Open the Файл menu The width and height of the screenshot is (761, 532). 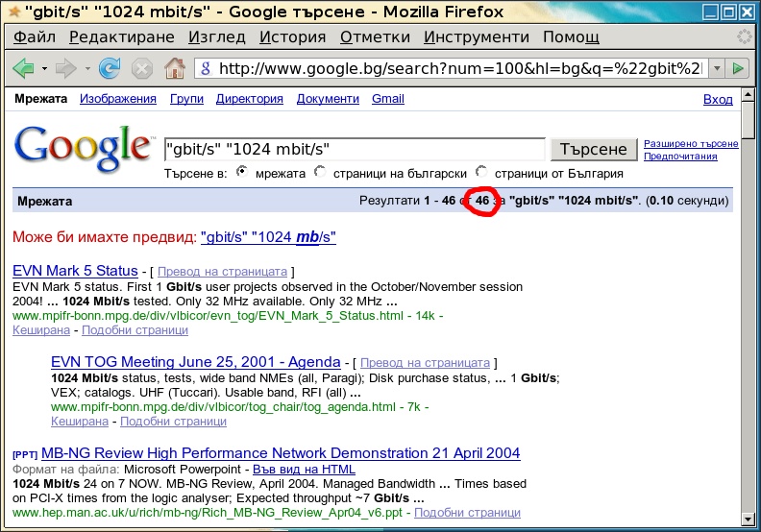click(x=35, y=36)
